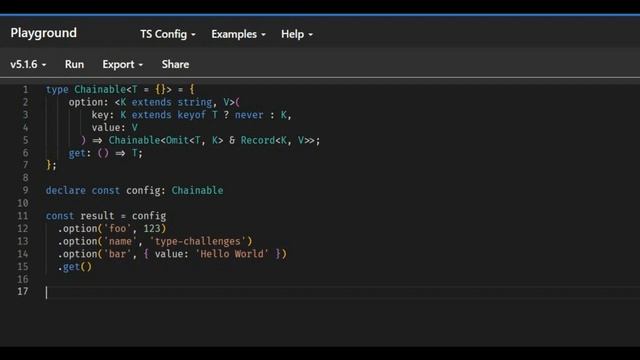This screenshot has height=360, width=640.
Task: Click the 'bar' string on line 14
Action: pos(117,254)
